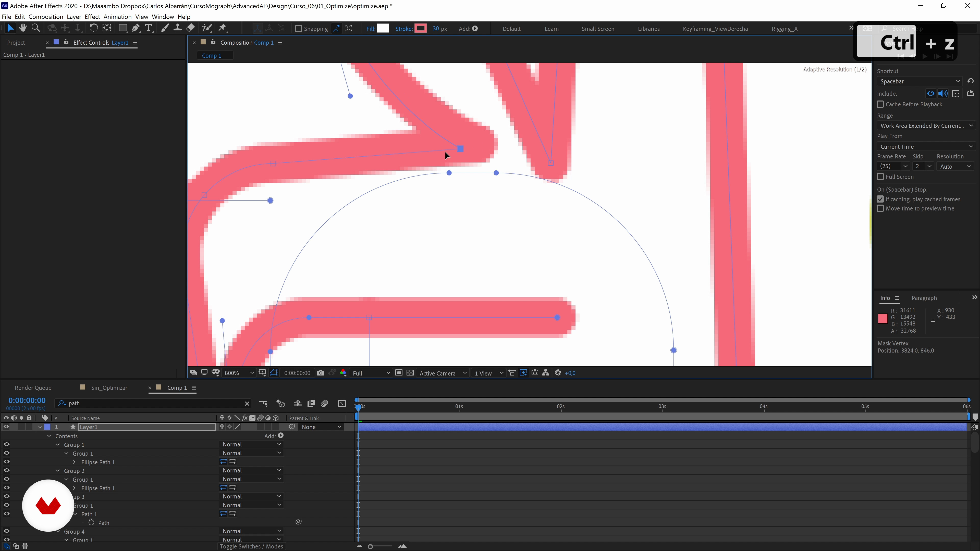The height and width of the screenshot is (551, 980).
Task: Click Toggle Switches / Modes
Action: pyautogui.click(x=251, y=546)
